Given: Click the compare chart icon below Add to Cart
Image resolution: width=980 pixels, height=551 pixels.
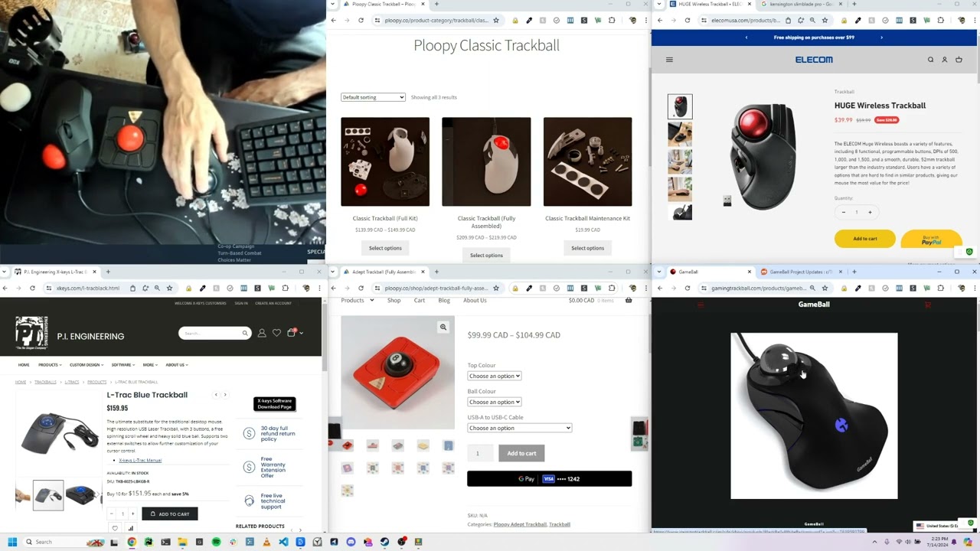Looking at the screenshot, I should tap(131, 528).
